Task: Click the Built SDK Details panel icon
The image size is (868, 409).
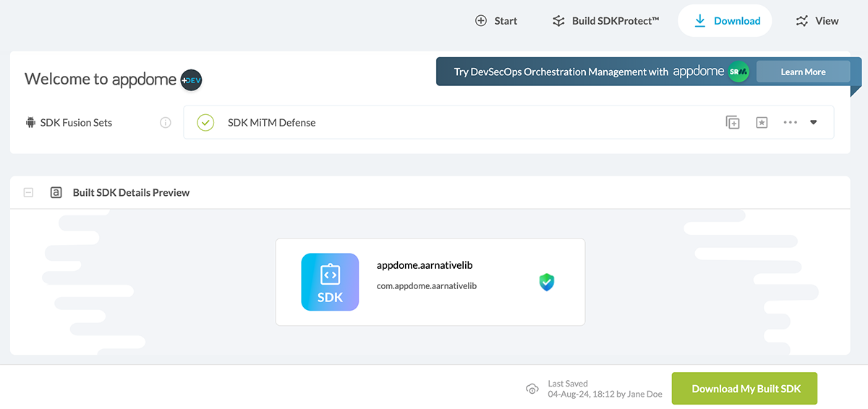Action: (56, 193)
